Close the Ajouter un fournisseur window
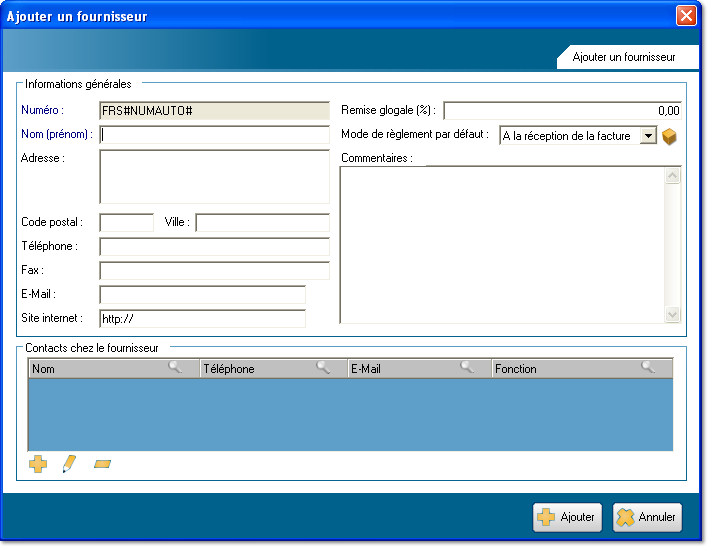The image size is (712, 551). 686,15
